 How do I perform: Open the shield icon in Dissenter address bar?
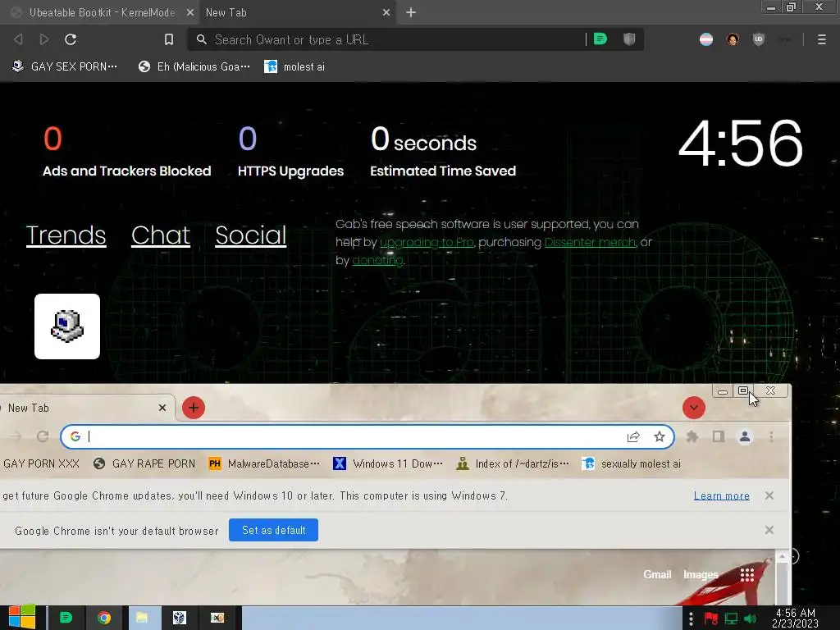(629, 39)
